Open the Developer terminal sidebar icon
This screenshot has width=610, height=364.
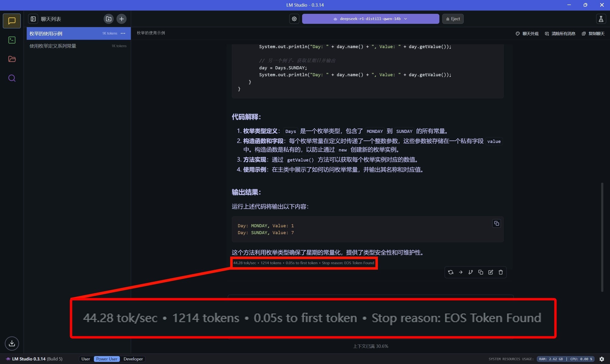(x=12, y=40)
